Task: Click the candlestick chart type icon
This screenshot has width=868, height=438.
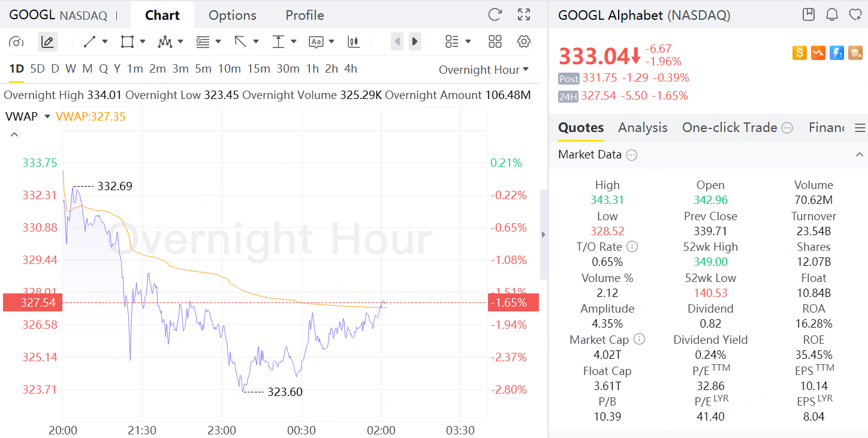Action: [354, 41]
